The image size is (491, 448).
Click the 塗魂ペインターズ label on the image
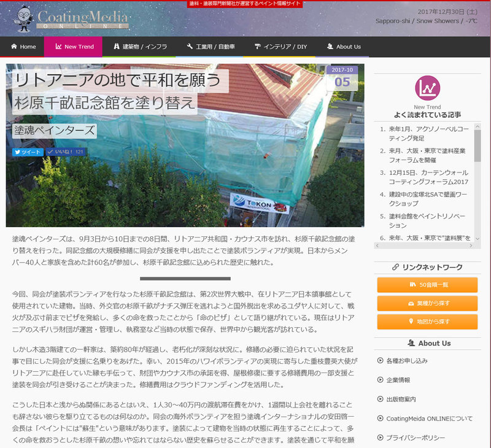(55, 131)
